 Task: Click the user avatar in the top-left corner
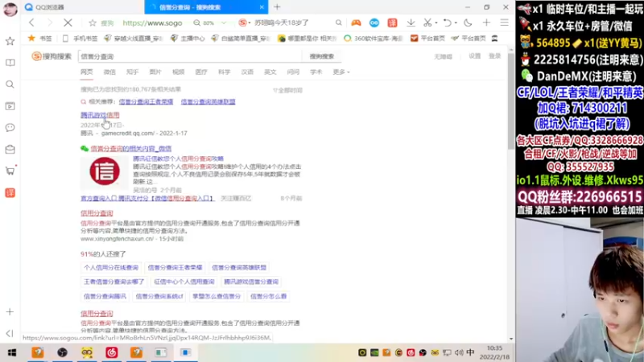point(10,9)
